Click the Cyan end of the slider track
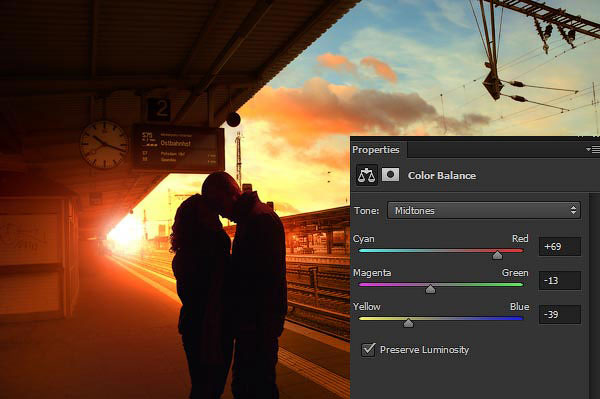Viewport: 600px width, 399px height. (x=362, y=251)
